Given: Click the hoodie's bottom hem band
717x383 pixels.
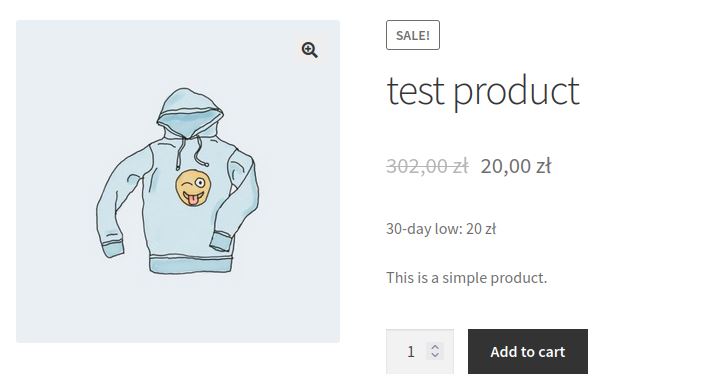Looking at the screenshot, I should (191, 265).
